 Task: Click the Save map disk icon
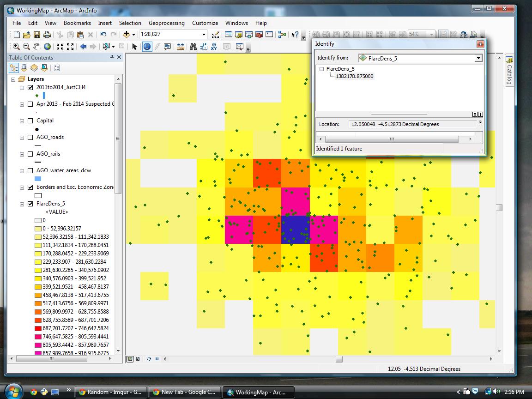36,35
